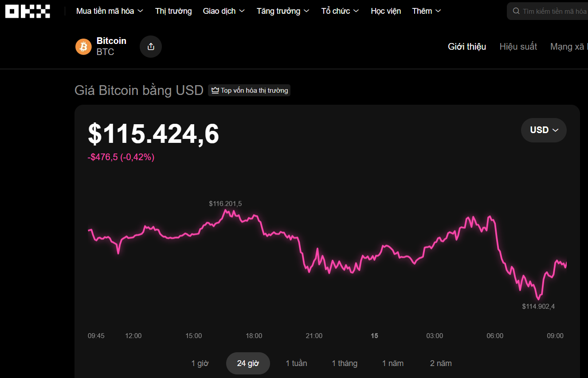This screenshot has width=588, height=378.
Task: Select the 1 giờ time range
Action: [x=200, y=363]
